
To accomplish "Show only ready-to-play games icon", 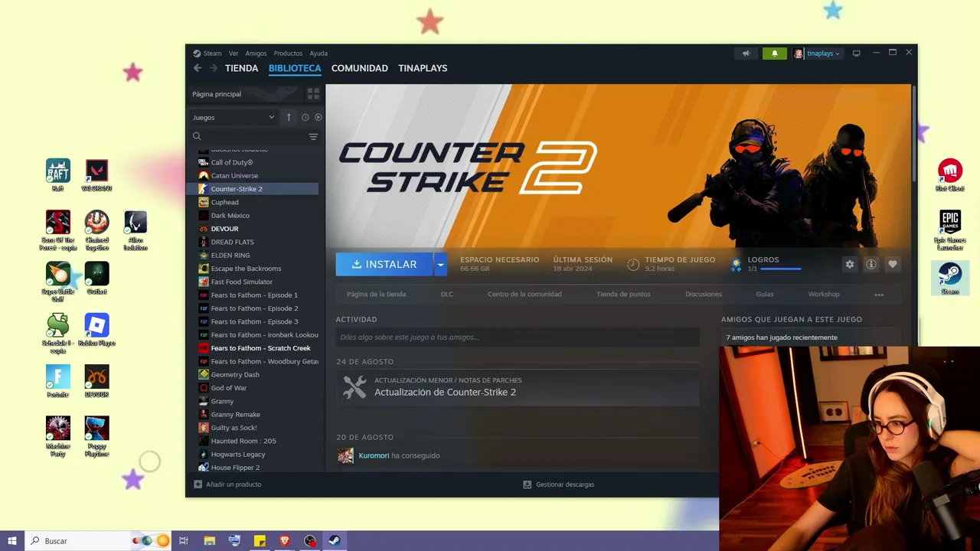I will [318, 117].
